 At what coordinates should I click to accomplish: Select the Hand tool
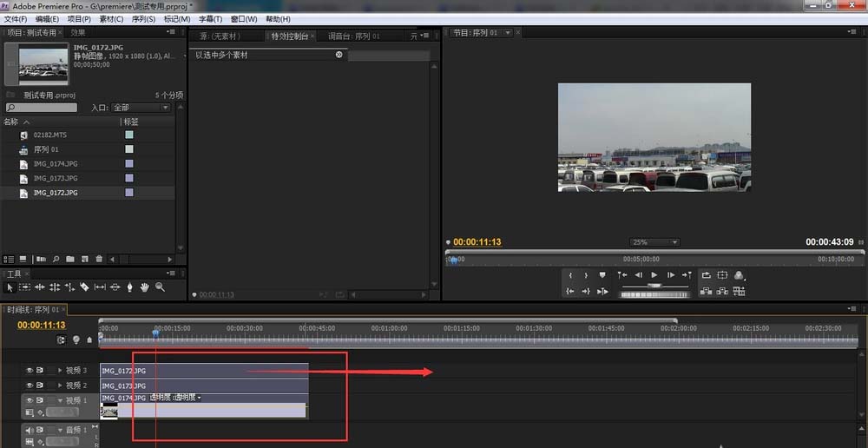pos(145,287)
